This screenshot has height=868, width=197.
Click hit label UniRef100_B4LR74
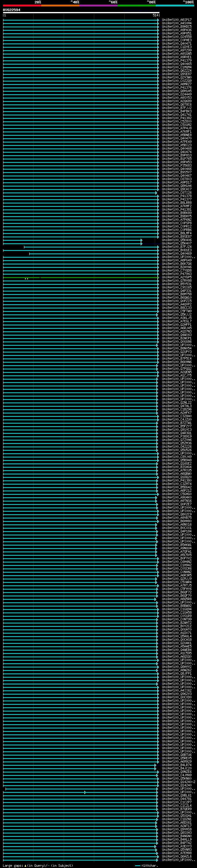[176, 765]
